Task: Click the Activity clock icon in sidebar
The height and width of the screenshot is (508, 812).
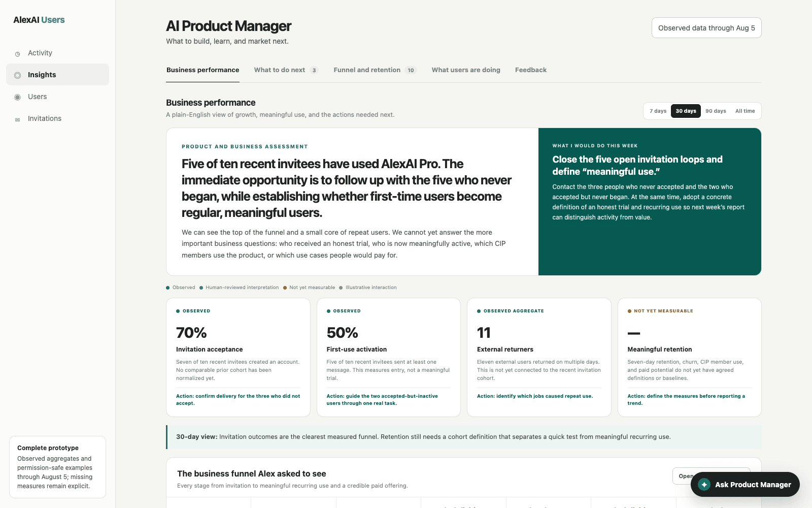Action: [17, 54]
